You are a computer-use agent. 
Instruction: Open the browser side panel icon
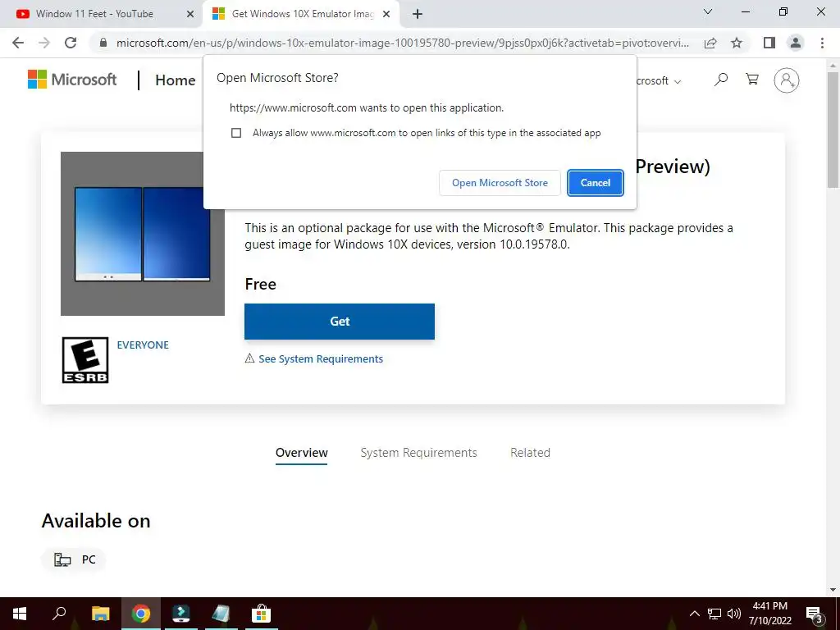769,43
